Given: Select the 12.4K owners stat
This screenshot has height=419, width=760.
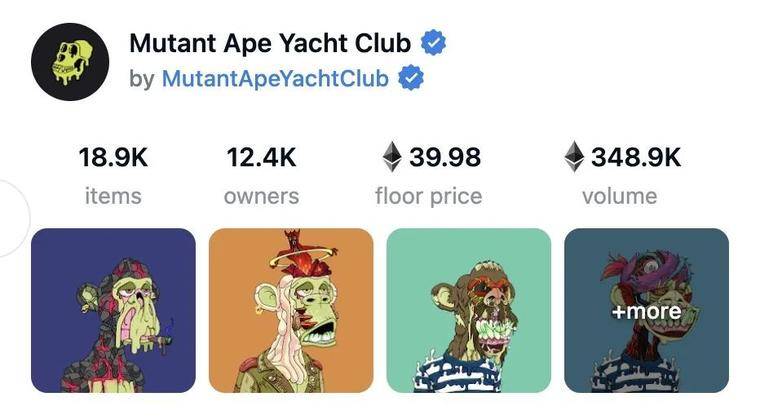Looking at the screenshot, I should [261, 157].
